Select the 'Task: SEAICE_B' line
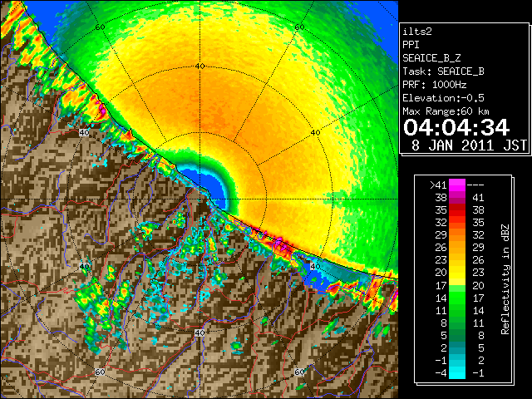Viewport: 532px width, 399px height. tap(443, 71)
